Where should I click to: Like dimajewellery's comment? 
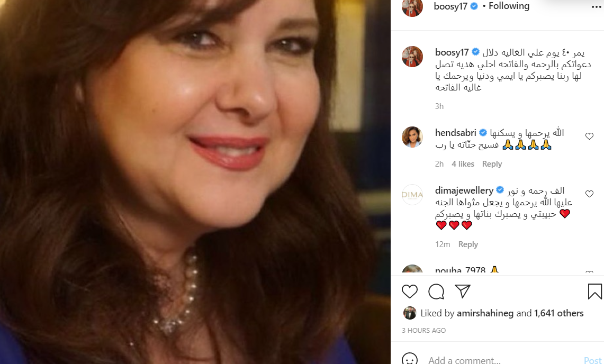(x=589, y=194)
